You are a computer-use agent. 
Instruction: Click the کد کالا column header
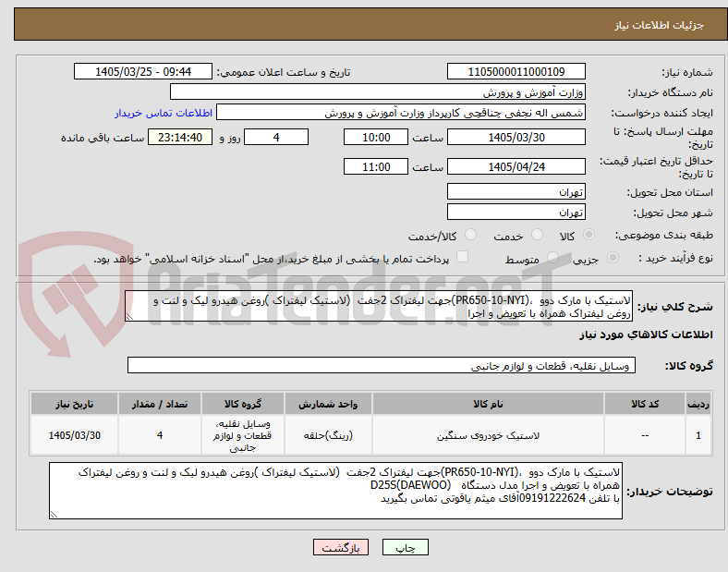coord(645,404)
